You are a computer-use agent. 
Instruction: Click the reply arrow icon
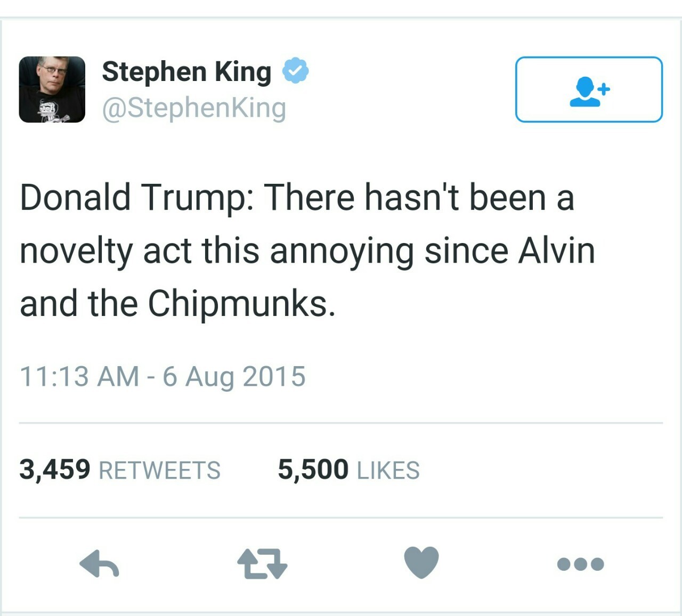[100, 564]
